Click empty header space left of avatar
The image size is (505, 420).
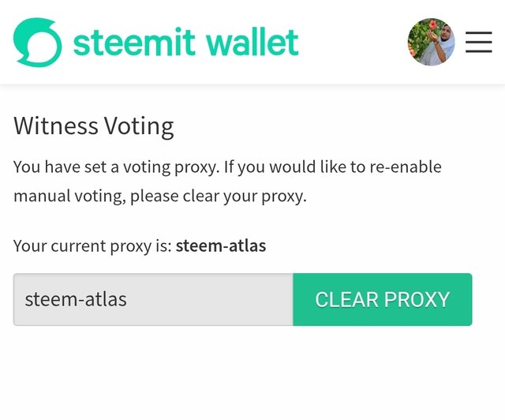[x=355, y=42]
